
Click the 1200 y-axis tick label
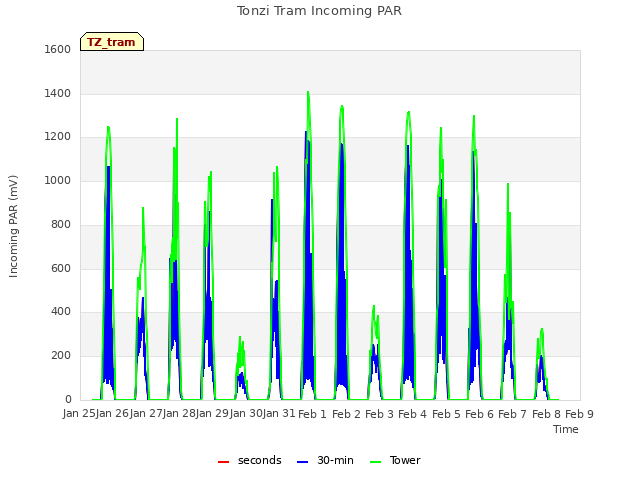58,137
